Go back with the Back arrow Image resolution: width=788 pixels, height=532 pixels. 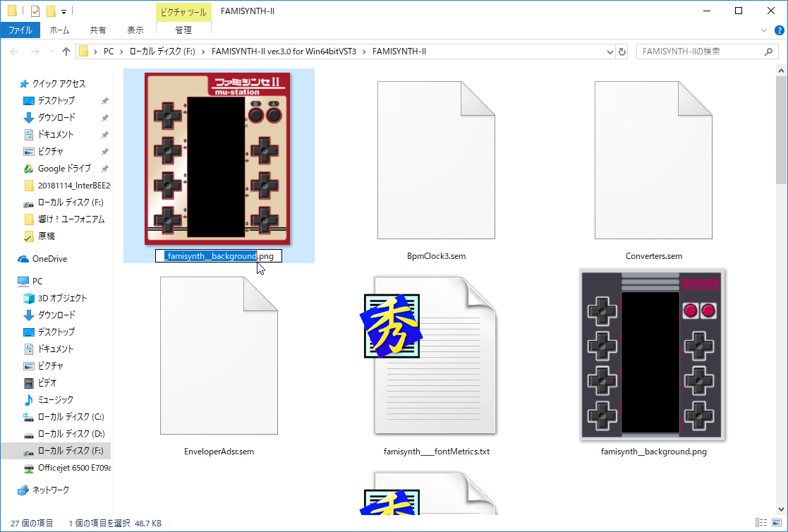tap(15, 52)
